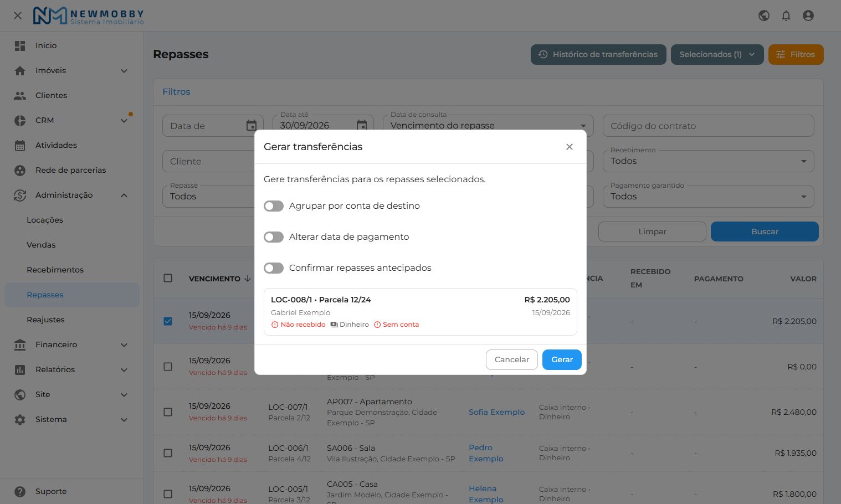
Task: Open Recebimentos in the sidebar
Action: (55, 270)
